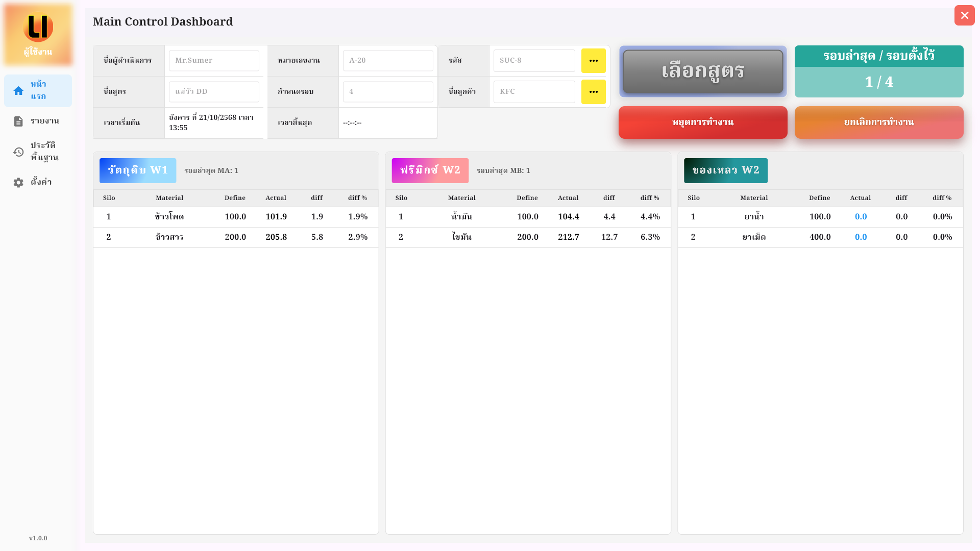
Task: Open the ellipsis button beside KFC customer
Action: point(593,92)
